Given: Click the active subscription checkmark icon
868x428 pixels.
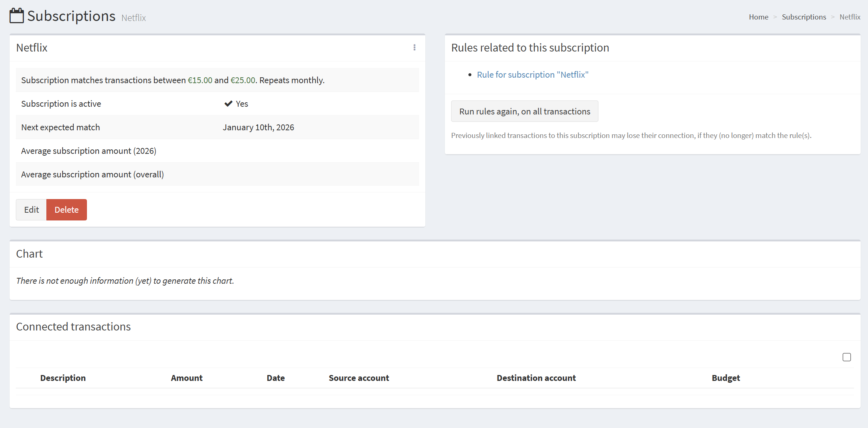Looking at the screenshot, I should (x=228, y=103).
